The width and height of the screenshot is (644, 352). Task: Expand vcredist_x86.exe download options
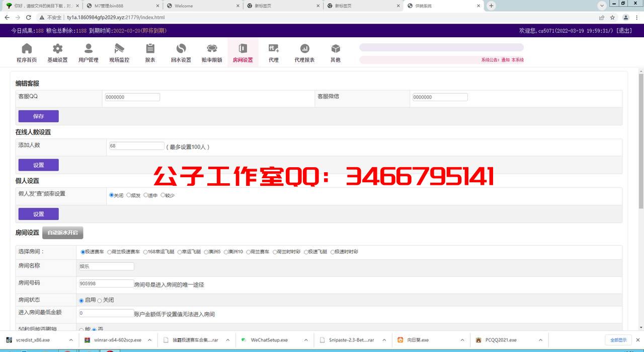(71, 340)
